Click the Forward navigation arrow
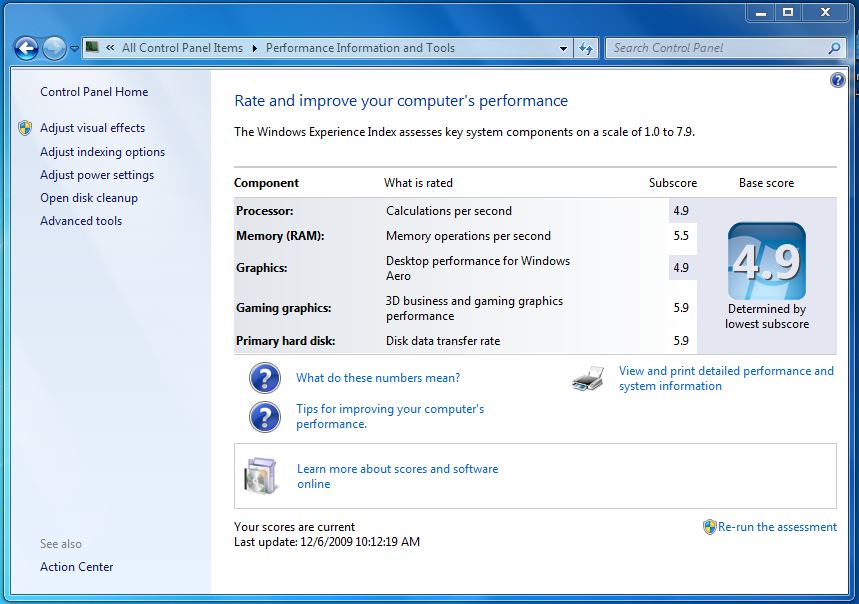This screenshot has height=604, width=859. click(54, 48)
